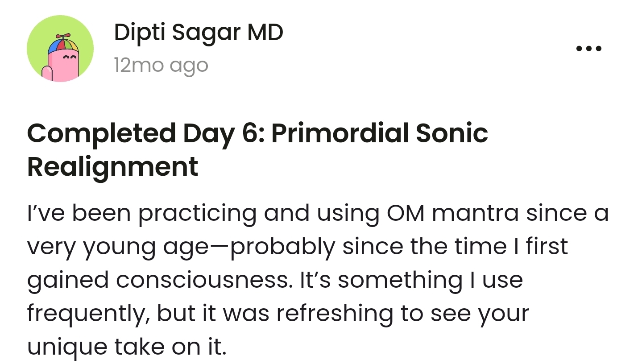Click the word "Realignment" in the title

click(112, 166)
